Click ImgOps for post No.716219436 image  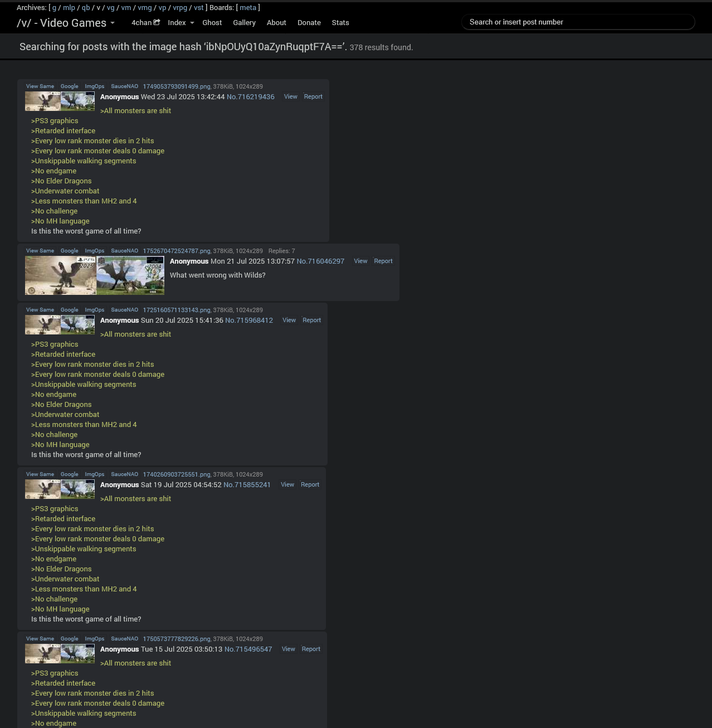pos(95,86)
